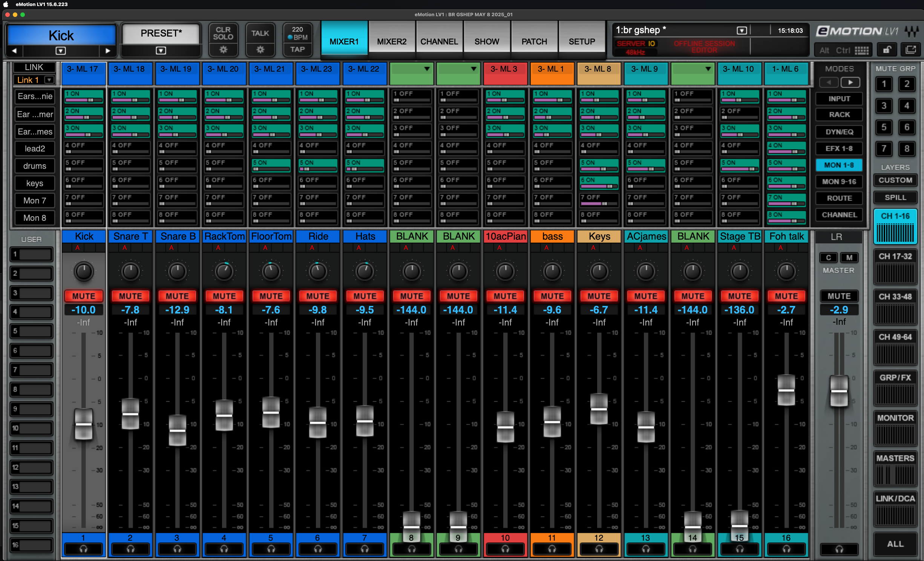
Task: Toggle Keys aux send 6 ON
Action: (x=599, y=183)
